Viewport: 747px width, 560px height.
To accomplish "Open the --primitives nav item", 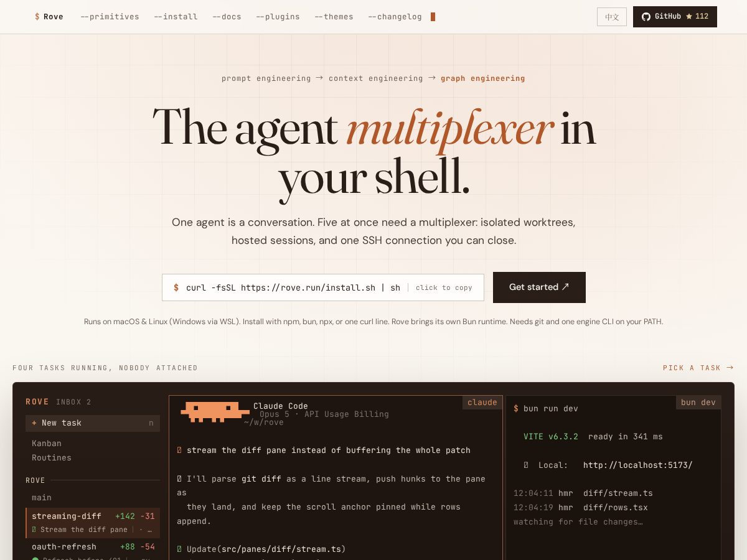I will (x=110, y=17).
